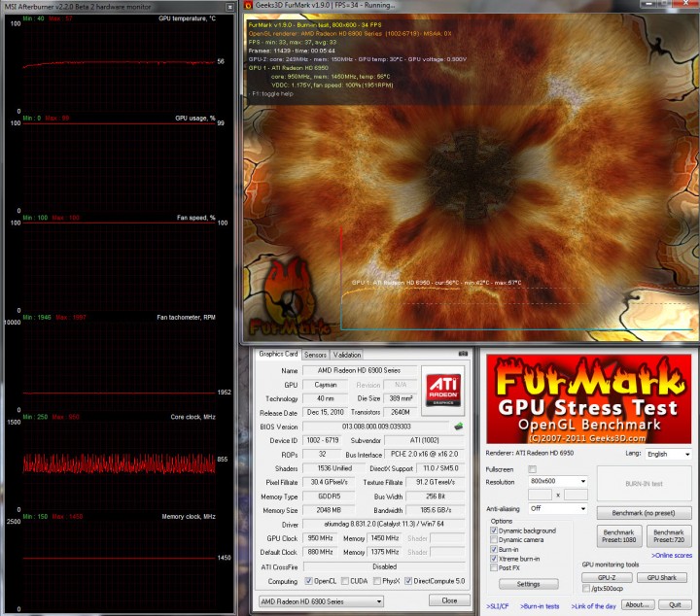Click the ATI Radeon logo in GPU-Z
This screenshot has height=616, width=700.
click(x=442, y=391)
